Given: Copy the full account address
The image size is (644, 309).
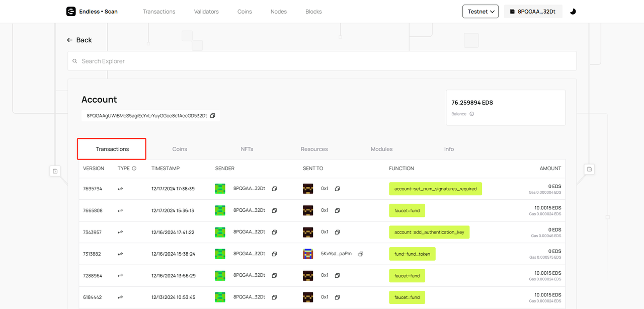Looking at the screenshot, I should [212, 116].
